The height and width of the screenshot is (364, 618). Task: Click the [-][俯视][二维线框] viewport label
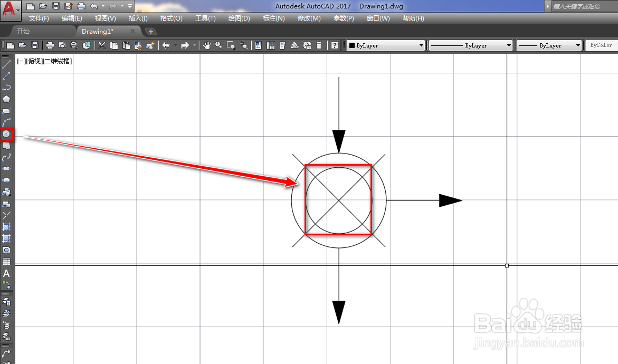[44, 61]
